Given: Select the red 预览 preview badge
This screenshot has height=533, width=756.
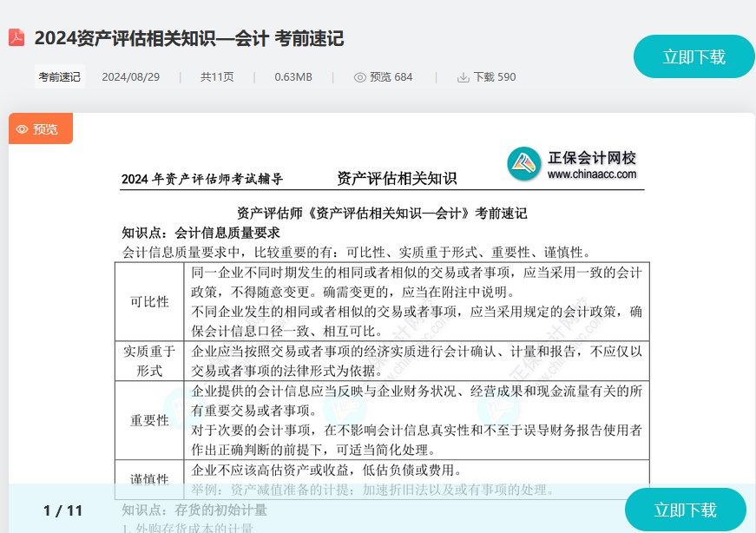Looking at the screenshot, I should 40,128.
